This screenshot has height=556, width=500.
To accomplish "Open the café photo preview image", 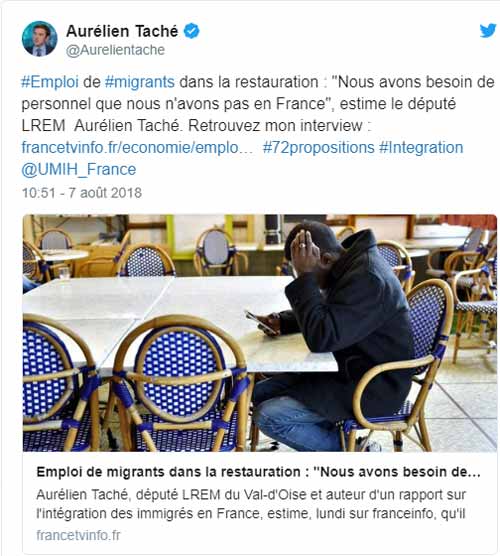I will tap(260, 333).
